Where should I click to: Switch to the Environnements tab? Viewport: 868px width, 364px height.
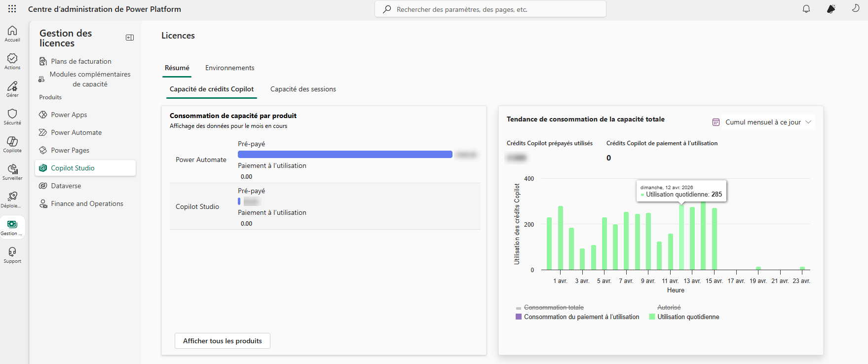(229, 68)
